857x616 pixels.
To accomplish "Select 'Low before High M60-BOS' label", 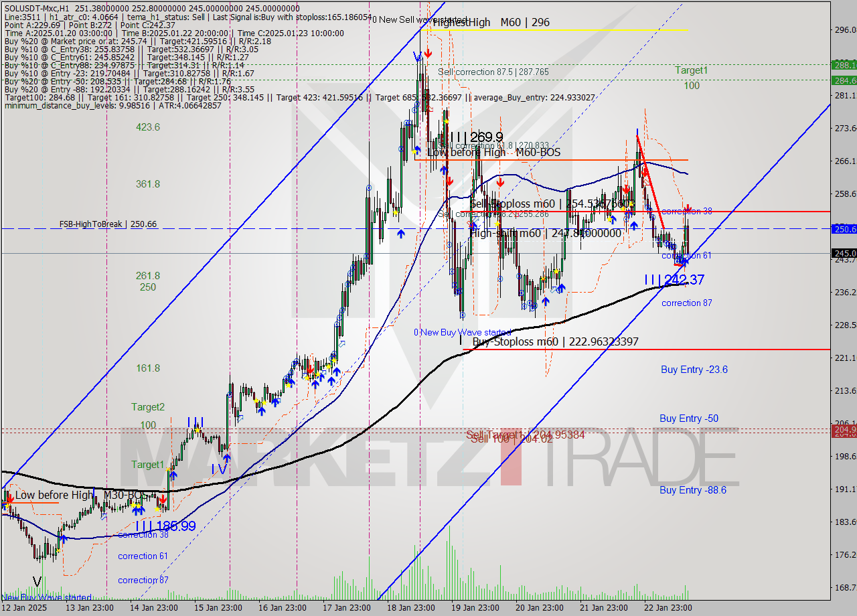I will tap(493, 152).
